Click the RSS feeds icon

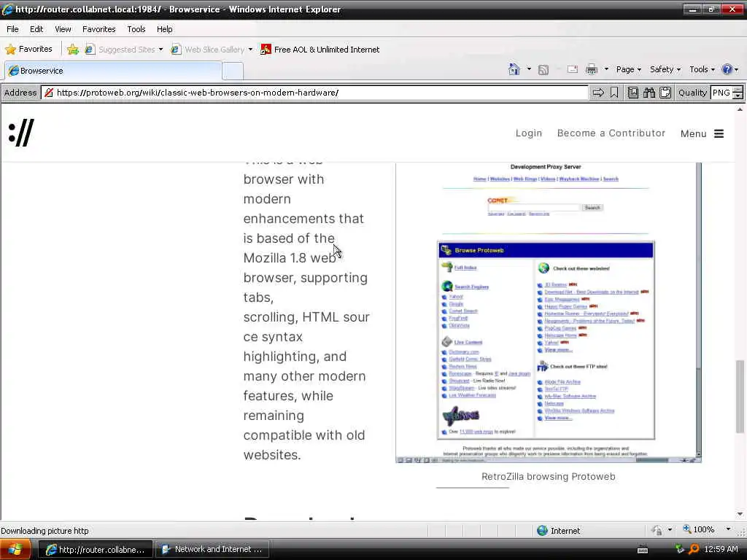click(x=543, y=70)
